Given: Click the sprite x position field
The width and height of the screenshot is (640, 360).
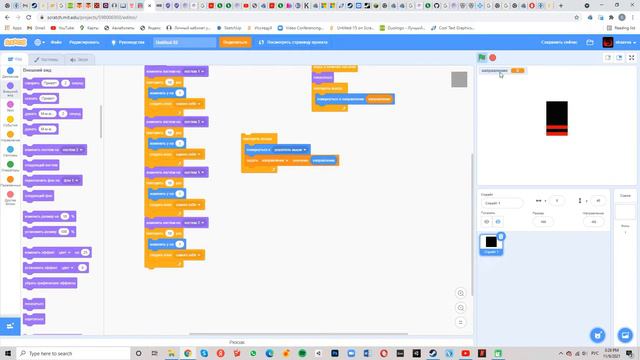Looking at the screenshot, I should pyautogui.click(x=557, y=200).
